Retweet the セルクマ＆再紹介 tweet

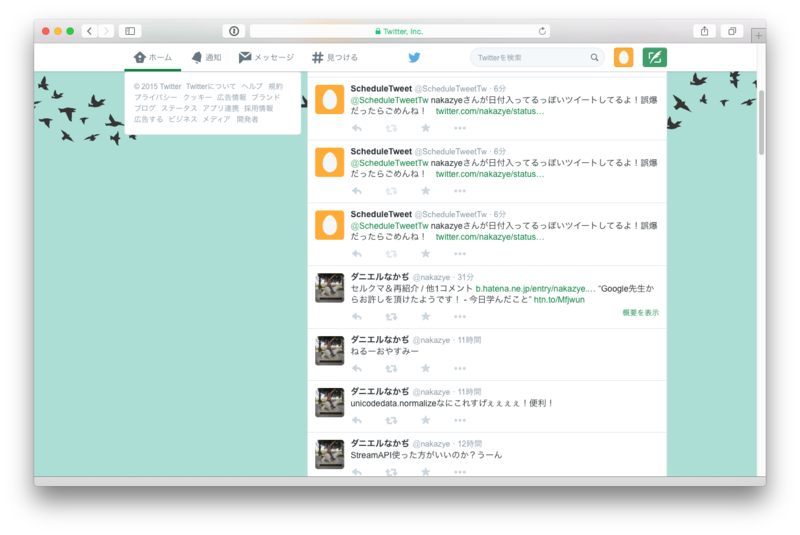point(391,317)
